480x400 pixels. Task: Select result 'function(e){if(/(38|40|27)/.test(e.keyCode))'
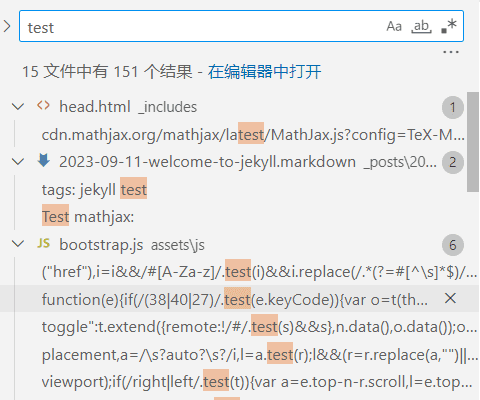pos(234,300)
